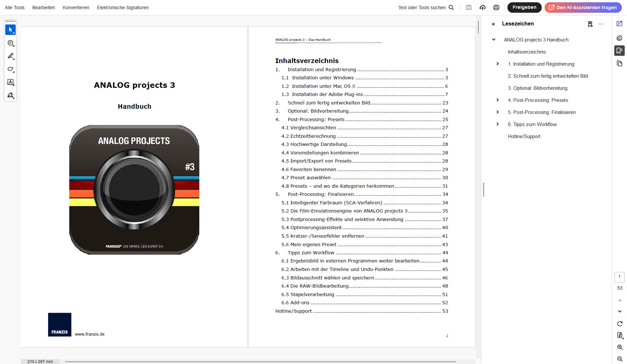Click the bookmarks panel divider handle
This screenshot has height=364, width=627.
pyautogui.click(x=483, y=190)
